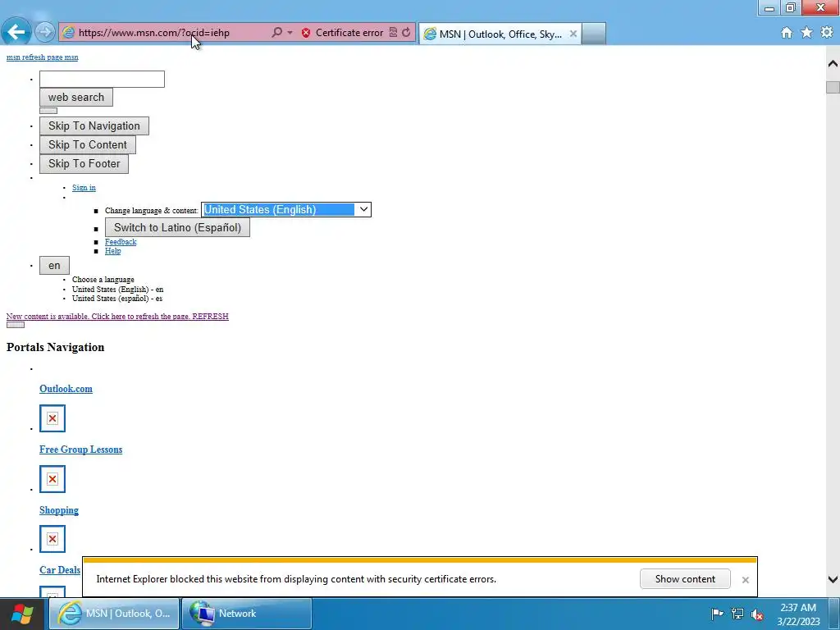840x630 pixels.
Task: Click the red Certificate error icon
Action: tap(306, 33)
